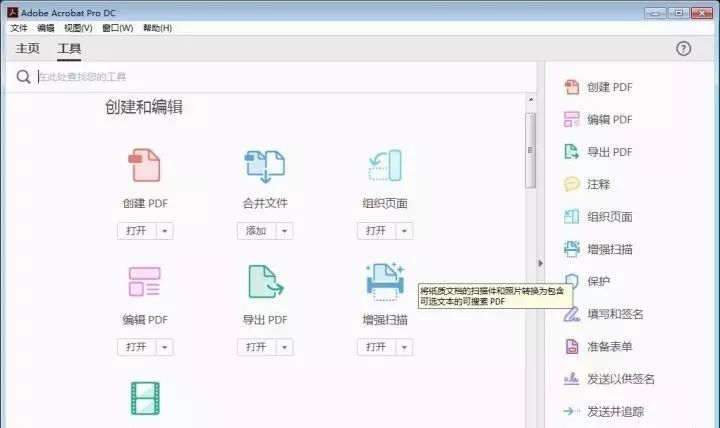This screenshot has width=720, height=428.
Task: Close the Acrobat Pro DC window
Action: [x=702, y=13]
